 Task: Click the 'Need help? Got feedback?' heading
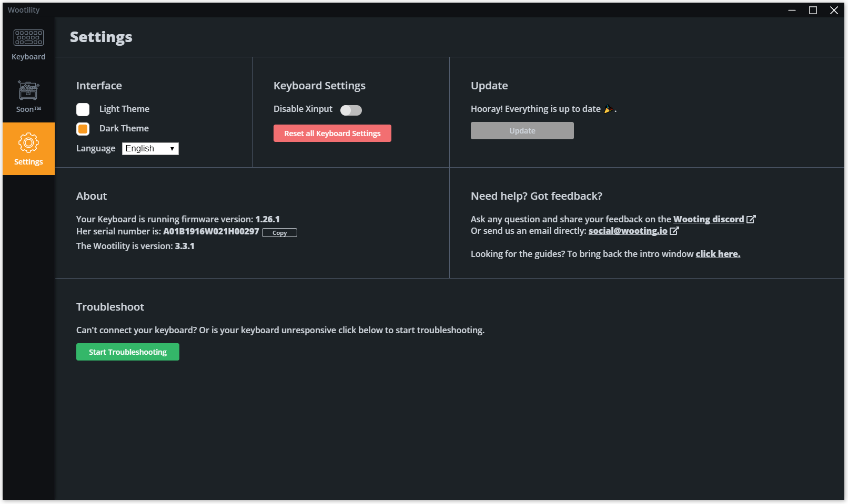point(537,196)
